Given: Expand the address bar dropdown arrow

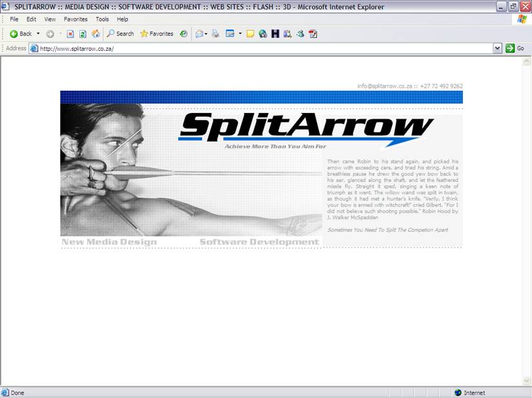Looking at the screenshot, I should coord(497,48).
